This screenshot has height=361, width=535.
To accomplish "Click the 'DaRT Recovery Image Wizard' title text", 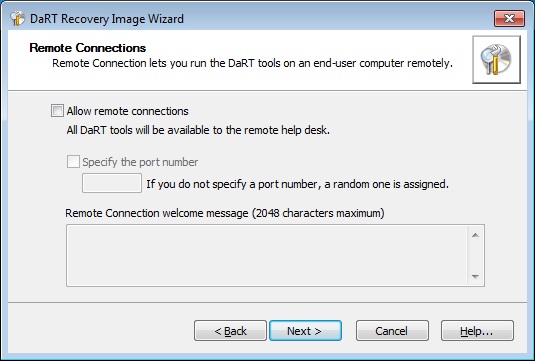I will click(x=107, y=19).
